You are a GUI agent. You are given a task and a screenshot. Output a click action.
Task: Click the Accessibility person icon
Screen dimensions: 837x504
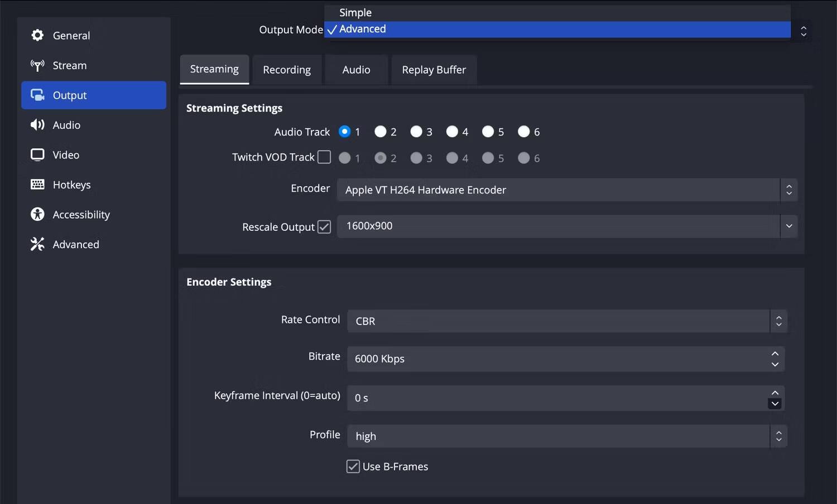click(37, 214)
